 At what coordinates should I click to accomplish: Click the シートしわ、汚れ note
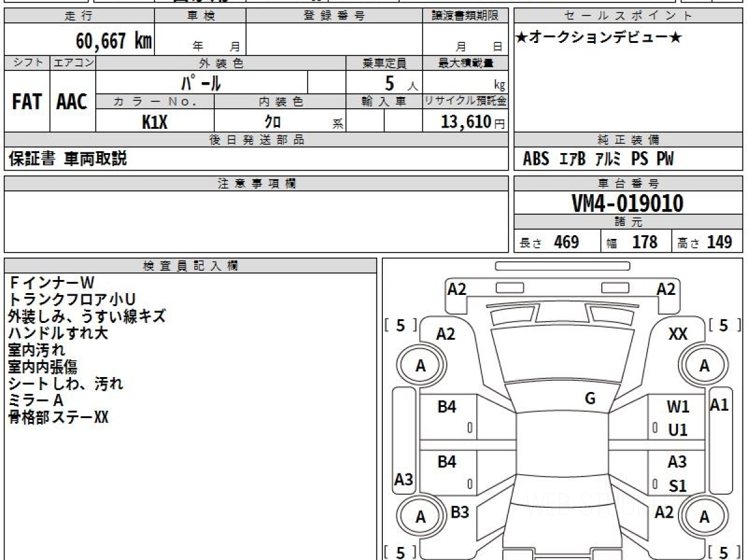point(66,384)
